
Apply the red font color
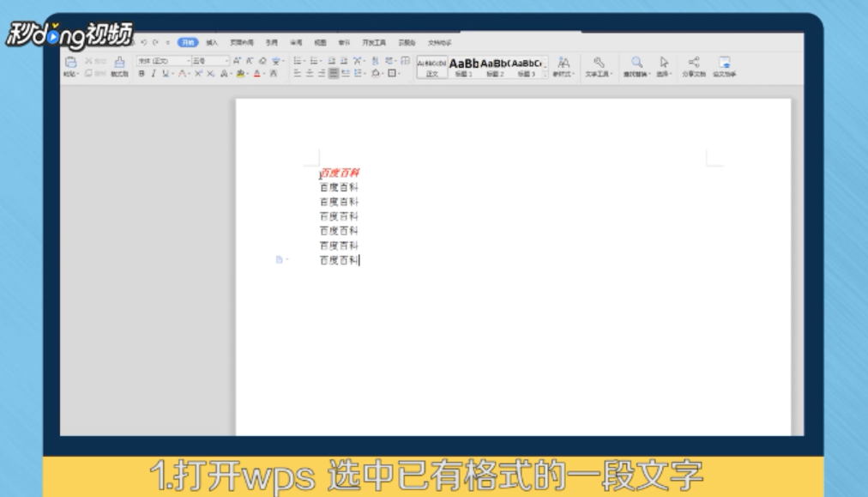256,74
